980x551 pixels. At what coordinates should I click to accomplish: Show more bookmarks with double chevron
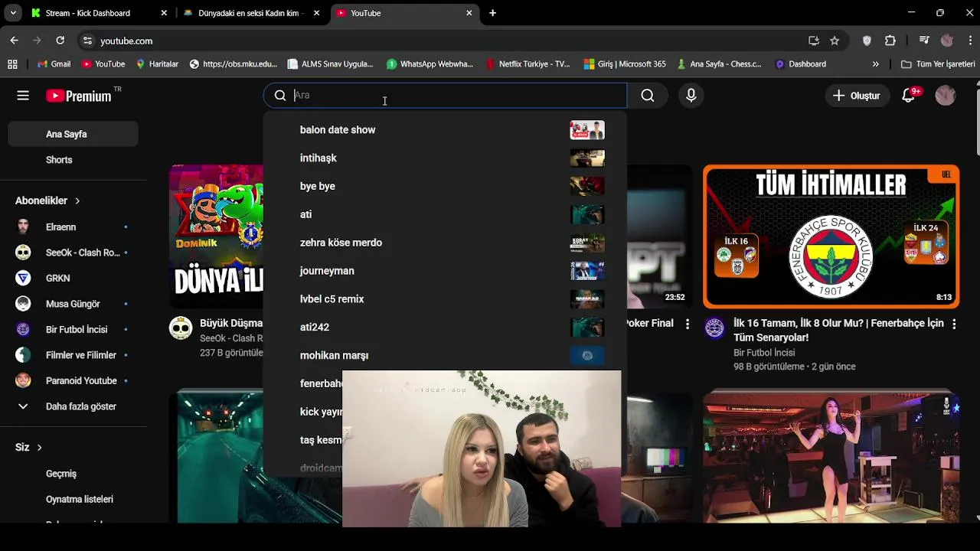876,64
